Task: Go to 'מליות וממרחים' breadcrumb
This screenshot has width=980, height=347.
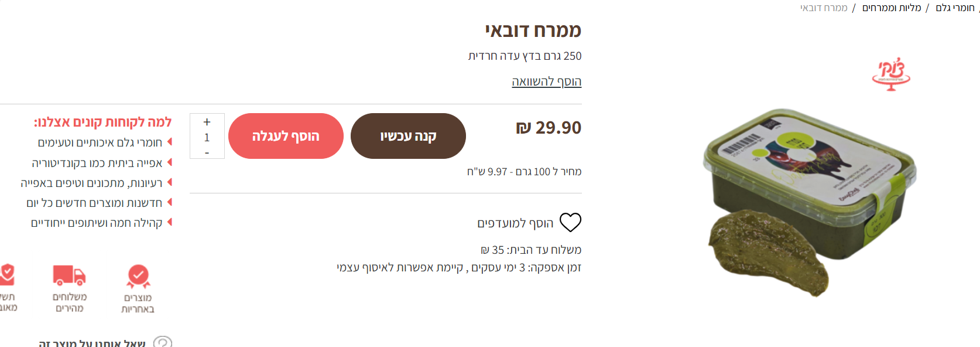Action: pos(892,8)
